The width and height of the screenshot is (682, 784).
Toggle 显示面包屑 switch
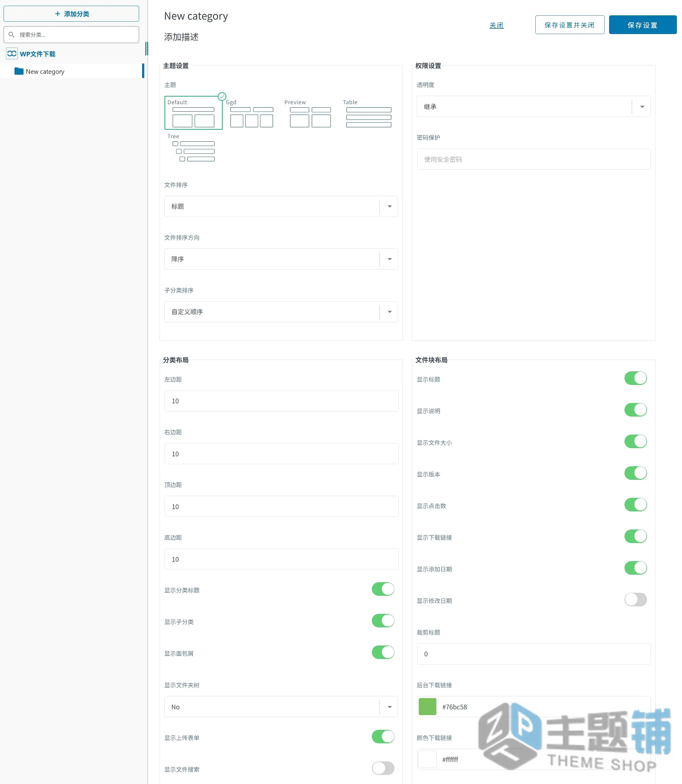coord(383,652)
